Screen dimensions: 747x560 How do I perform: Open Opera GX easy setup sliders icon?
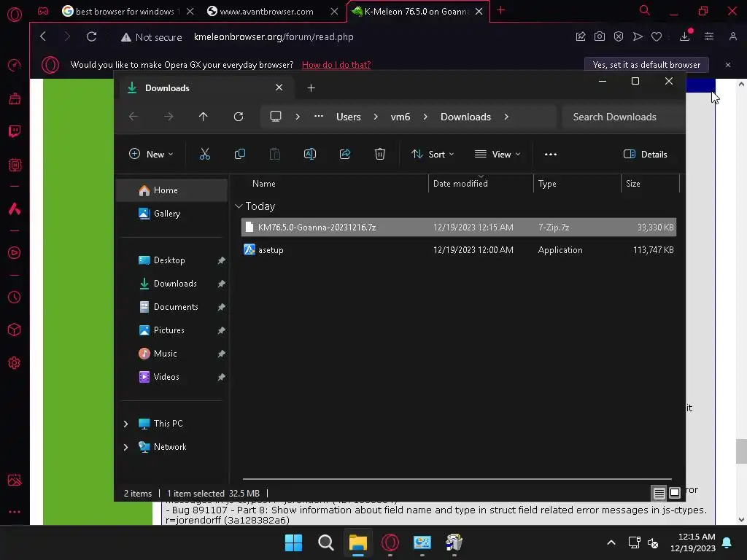coord(709,36)
